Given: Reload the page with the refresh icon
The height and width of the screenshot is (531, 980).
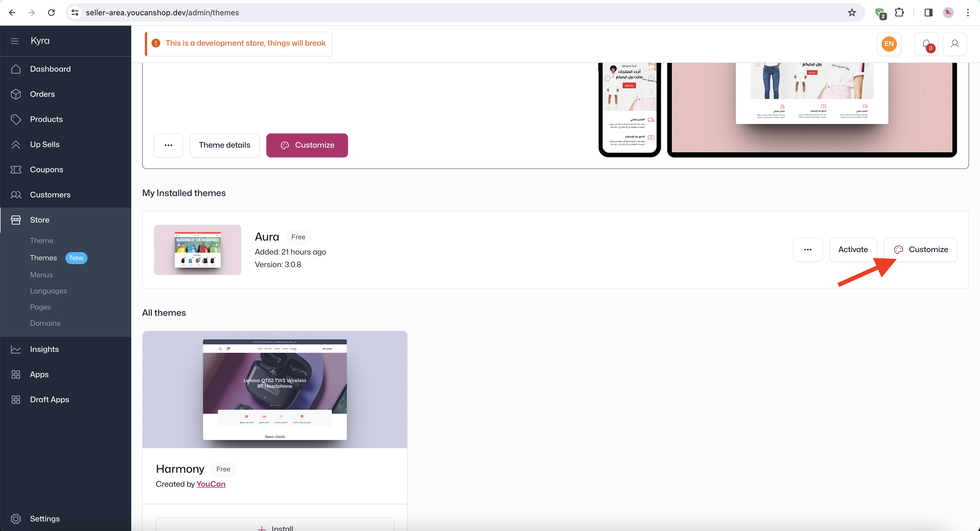Looking at the screenshot, I should point(51,13).
